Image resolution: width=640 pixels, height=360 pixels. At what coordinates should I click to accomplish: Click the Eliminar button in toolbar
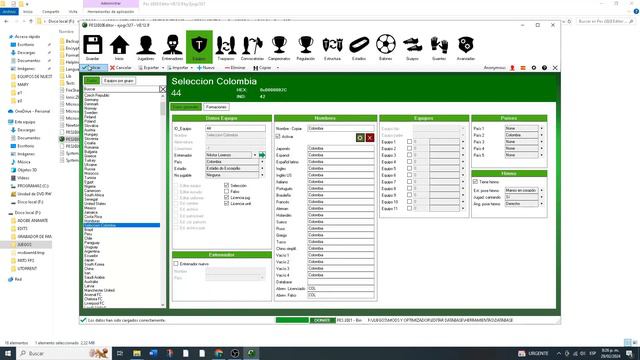[235, 68]
